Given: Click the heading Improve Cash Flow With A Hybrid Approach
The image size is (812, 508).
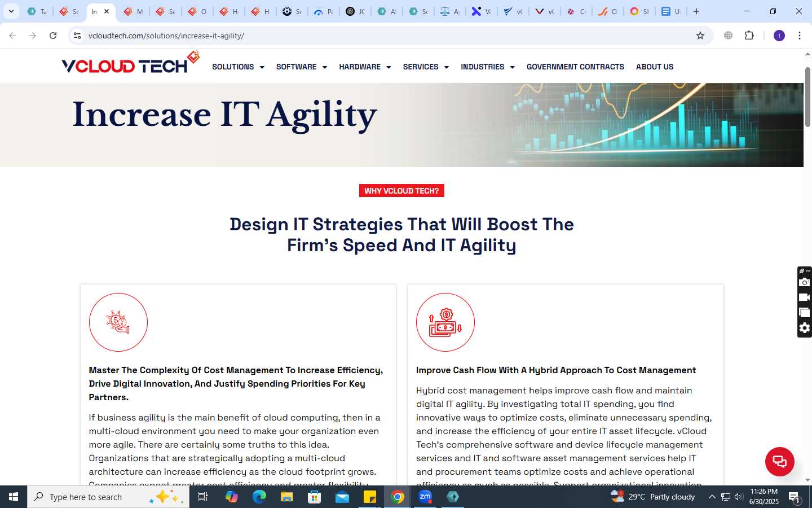Looking at the screenshot, I should click(x=556, y=370).
